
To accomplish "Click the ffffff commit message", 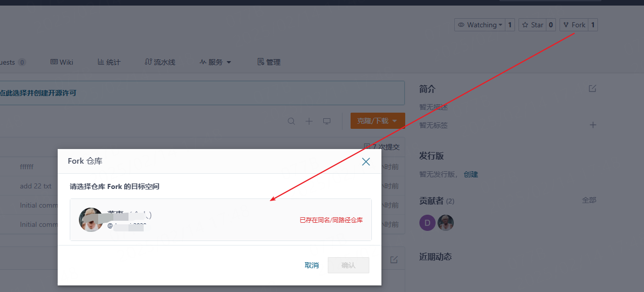I will point(27,167).
